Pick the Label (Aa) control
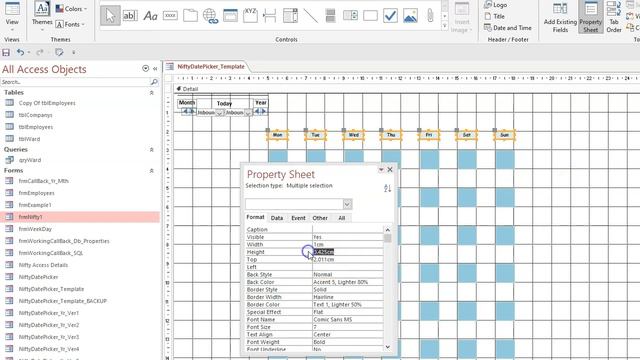This screenshot has width=640, height=360. pos(150,16)
